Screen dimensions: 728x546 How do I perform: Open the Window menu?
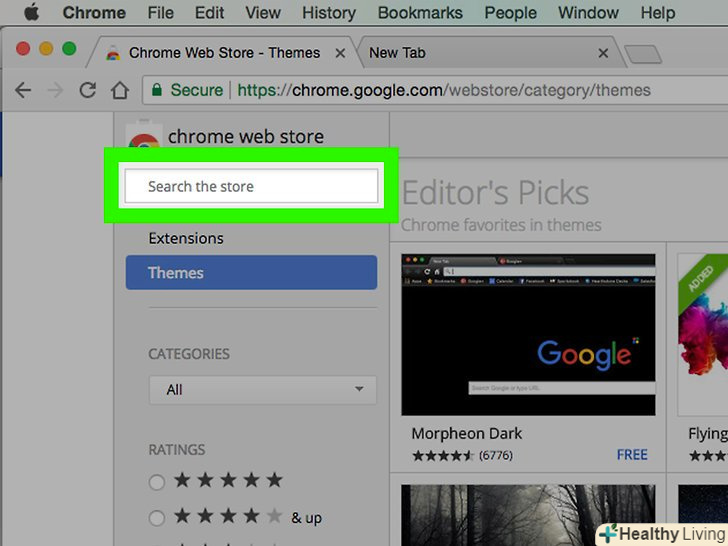click(x=588, y=13)
